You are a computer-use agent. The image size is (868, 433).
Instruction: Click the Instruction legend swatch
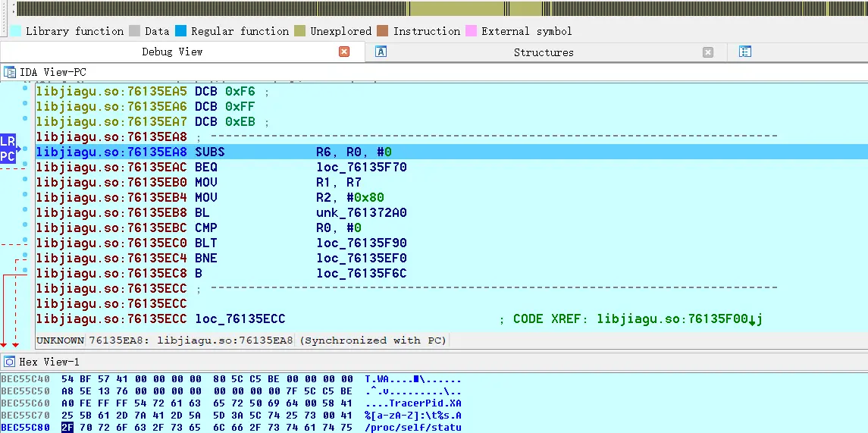click(383, 31)
